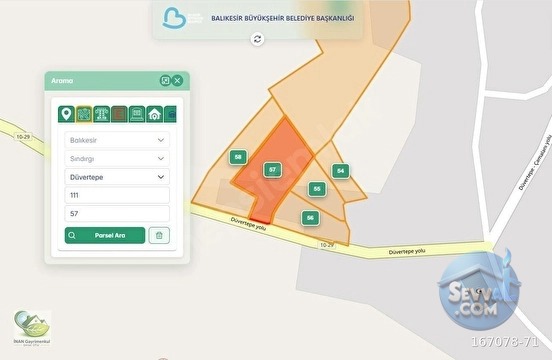Open the house with pin search tab
Image resolution: width=552 pixels, height=360 pixels.
coord(154,114)
